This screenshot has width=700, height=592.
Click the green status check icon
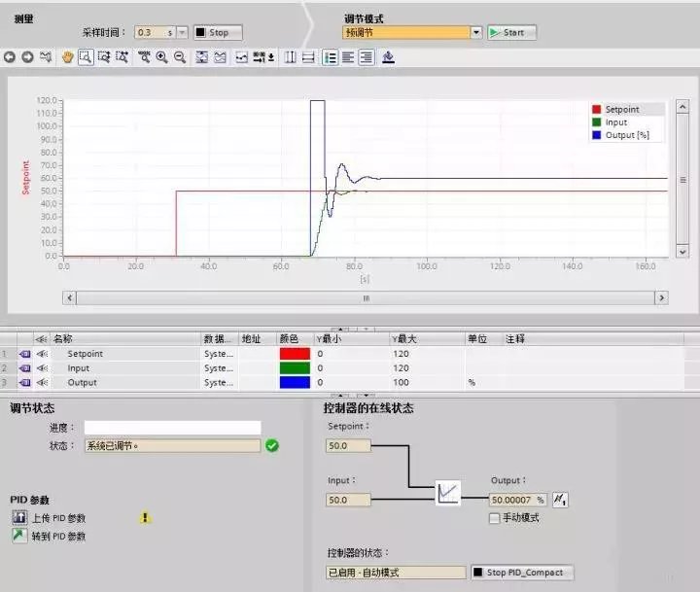pos(272,445)
